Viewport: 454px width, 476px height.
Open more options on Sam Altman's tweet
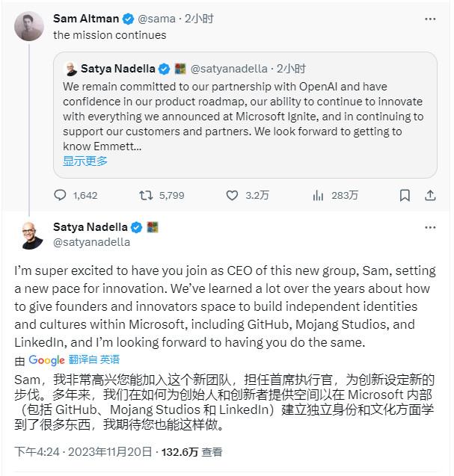[430, 18]
